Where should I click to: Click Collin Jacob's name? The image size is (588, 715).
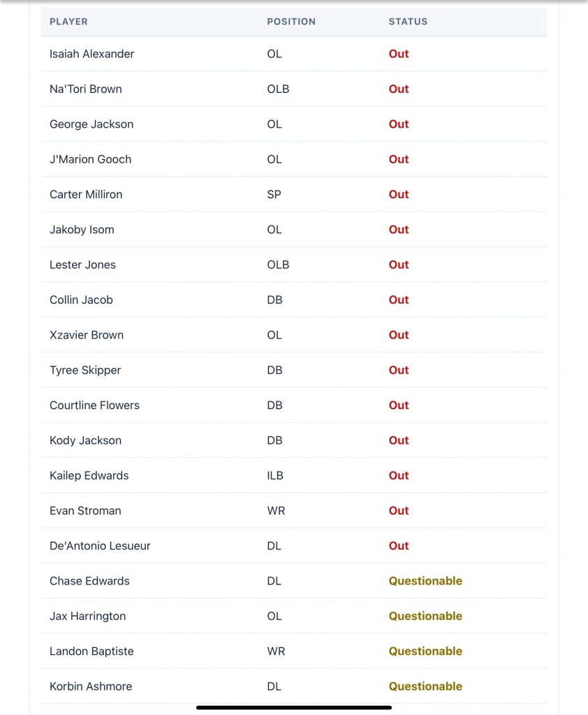pyautogui.click(x=81, y=300)
